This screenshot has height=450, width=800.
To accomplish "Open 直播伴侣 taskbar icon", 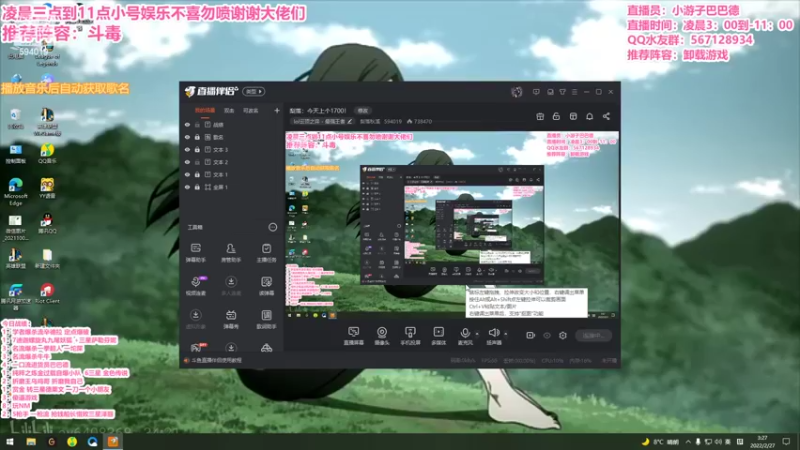I will tap(113, 441).
